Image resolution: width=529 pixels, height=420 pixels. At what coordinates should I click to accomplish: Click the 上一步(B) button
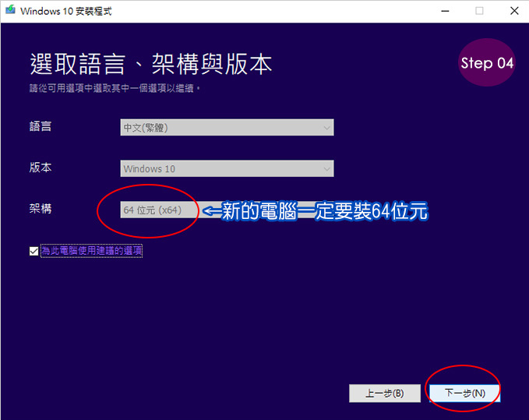(385, 393)
